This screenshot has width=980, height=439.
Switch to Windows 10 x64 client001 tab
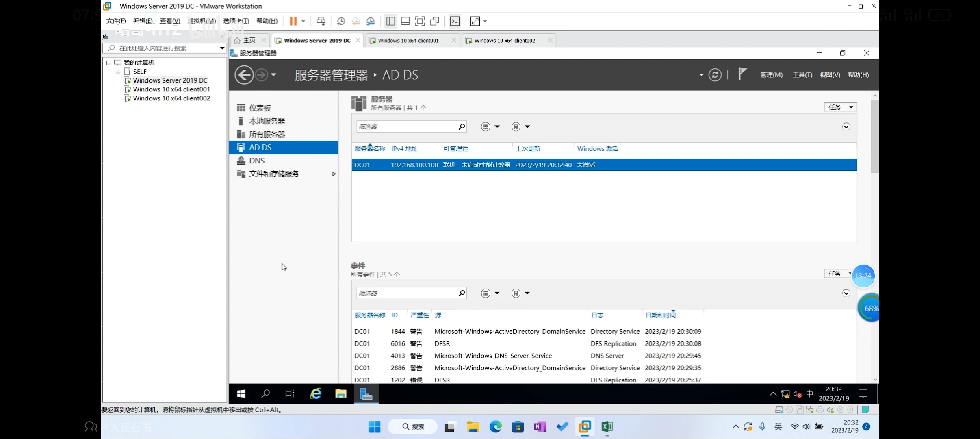pos(408,41)
